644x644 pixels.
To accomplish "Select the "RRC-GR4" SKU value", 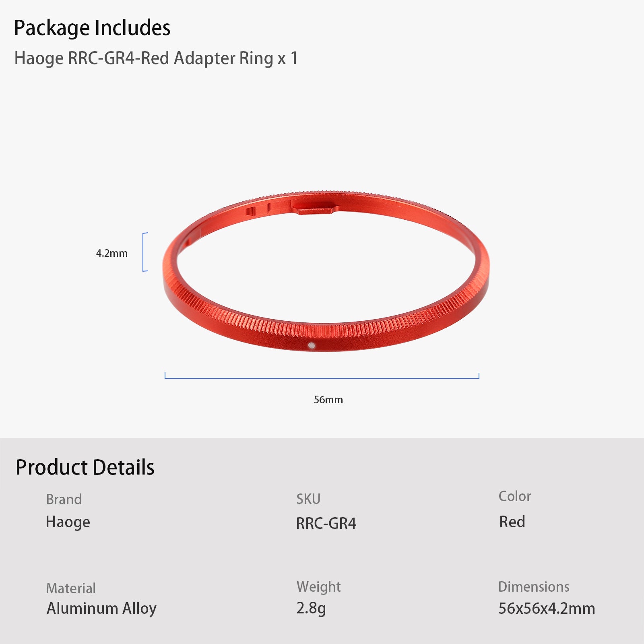I will click(326, 523).
